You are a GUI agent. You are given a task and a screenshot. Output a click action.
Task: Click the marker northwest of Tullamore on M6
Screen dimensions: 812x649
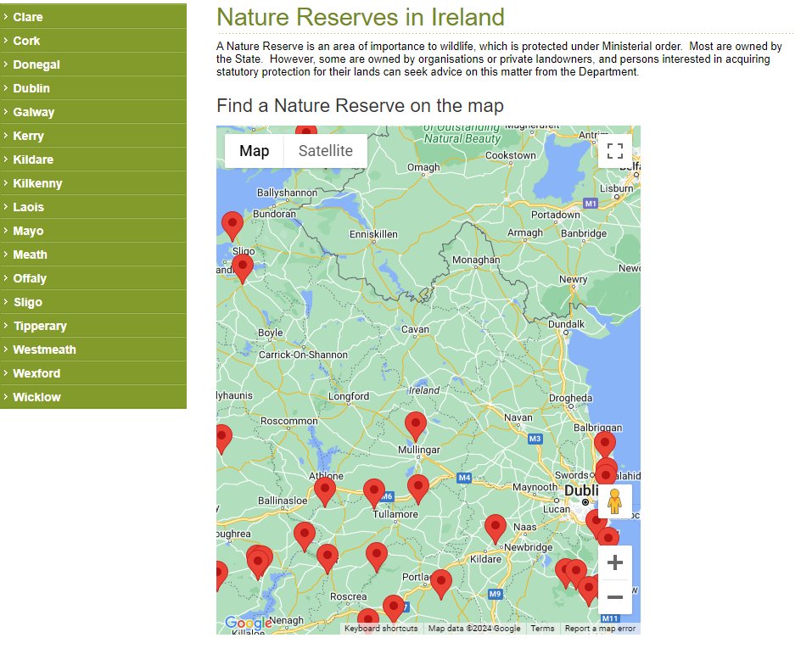click(374, 492)
